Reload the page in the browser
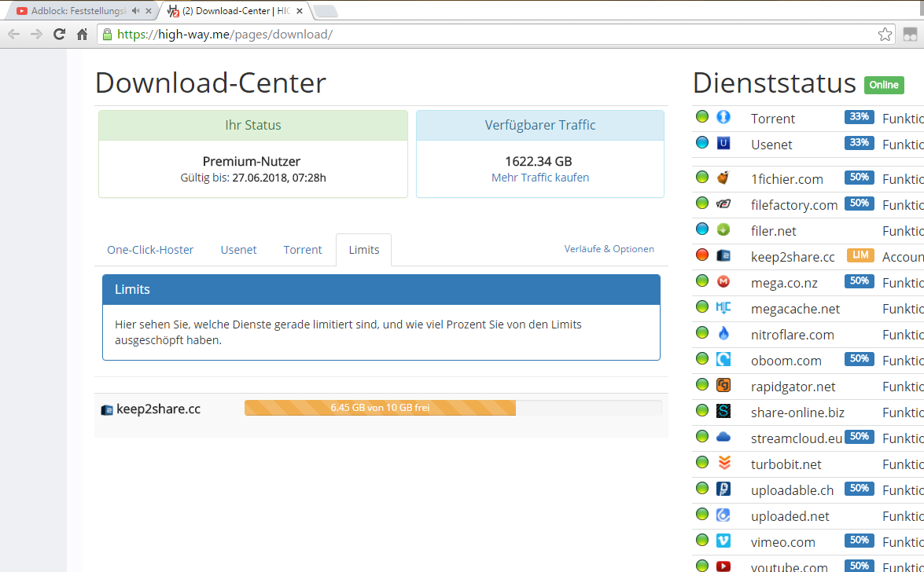Screen dimensions: 924x572 pyautogui.click(x=59, y=34)
